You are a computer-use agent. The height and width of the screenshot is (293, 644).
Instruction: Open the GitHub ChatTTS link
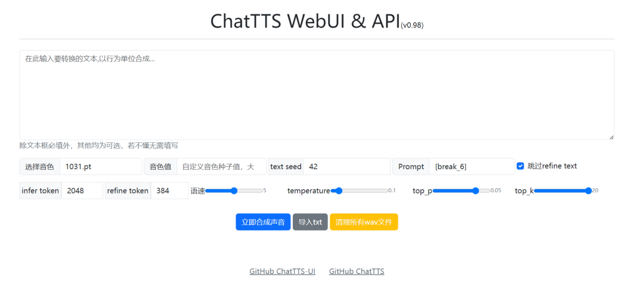point(357,271)
